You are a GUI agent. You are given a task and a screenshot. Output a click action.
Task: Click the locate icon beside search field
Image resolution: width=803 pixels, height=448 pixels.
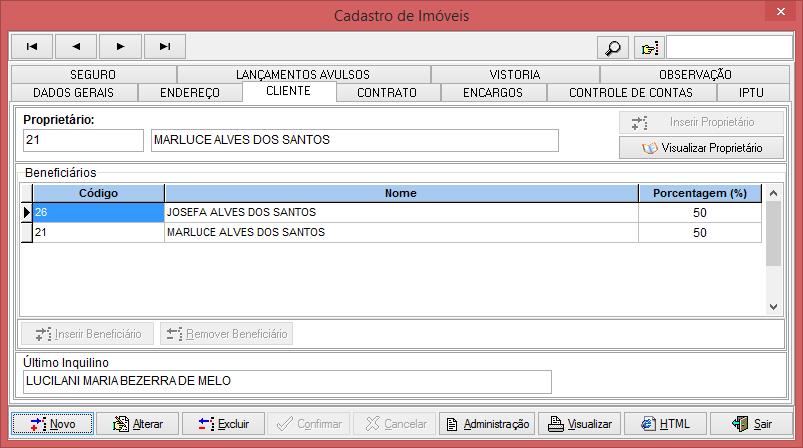point(649,47)
